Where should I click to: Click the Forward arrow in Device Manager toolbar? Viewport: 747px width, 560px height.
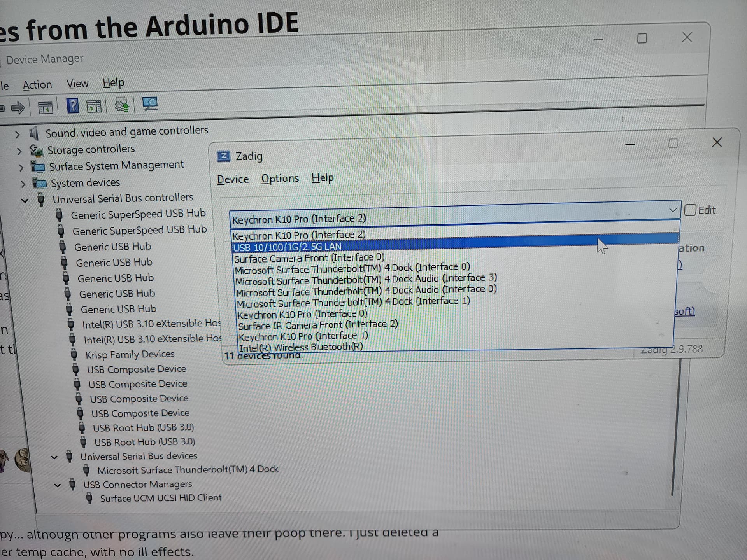[17, 107]
